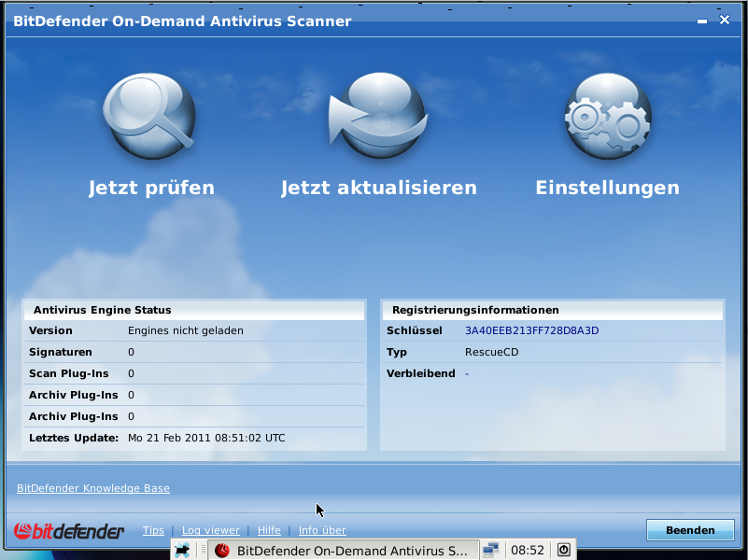This screenshot has height=560, width=748.
Task: Open the Tips link
Action: [x=153, y=530]
